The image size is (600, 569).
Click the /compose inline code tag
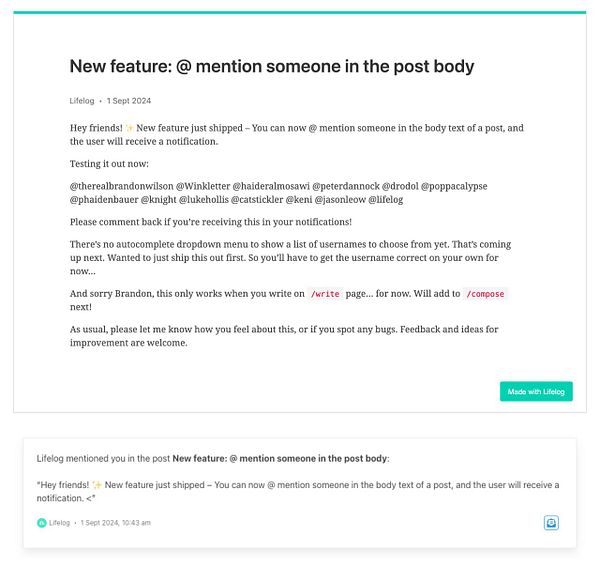(485, 294)
